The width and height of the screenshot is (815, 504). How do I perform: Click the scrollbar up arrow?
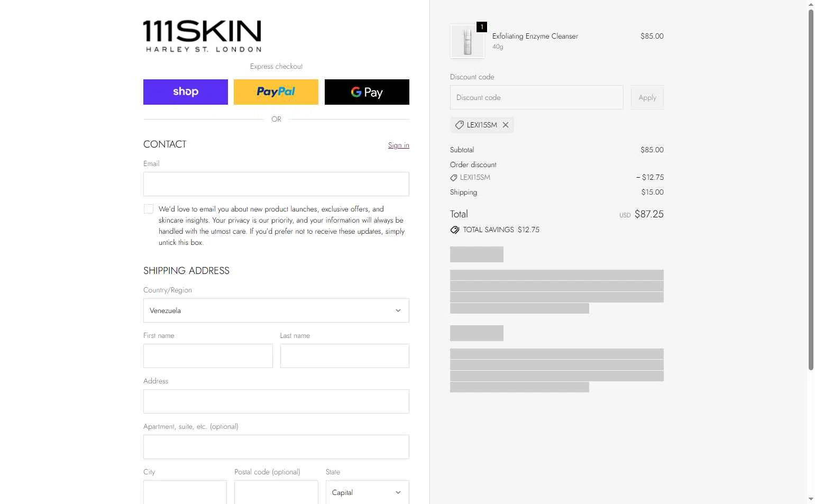(811, 4)
